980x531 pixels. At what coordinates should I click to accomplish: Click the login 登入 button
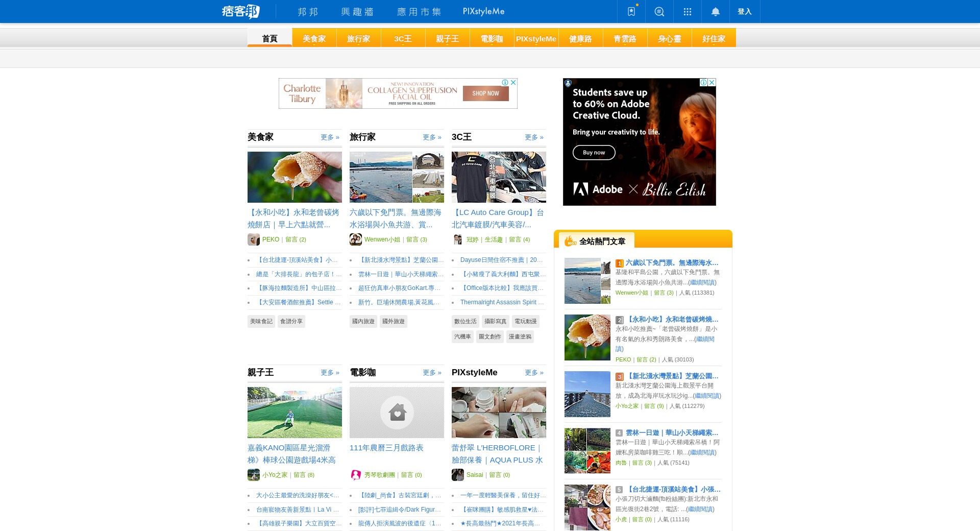coord(745,11)
